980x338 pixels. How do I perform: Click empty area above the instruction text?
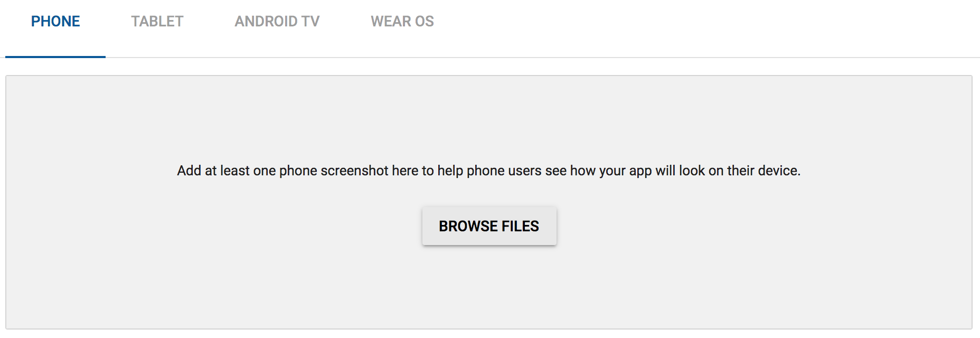(489, 119)
